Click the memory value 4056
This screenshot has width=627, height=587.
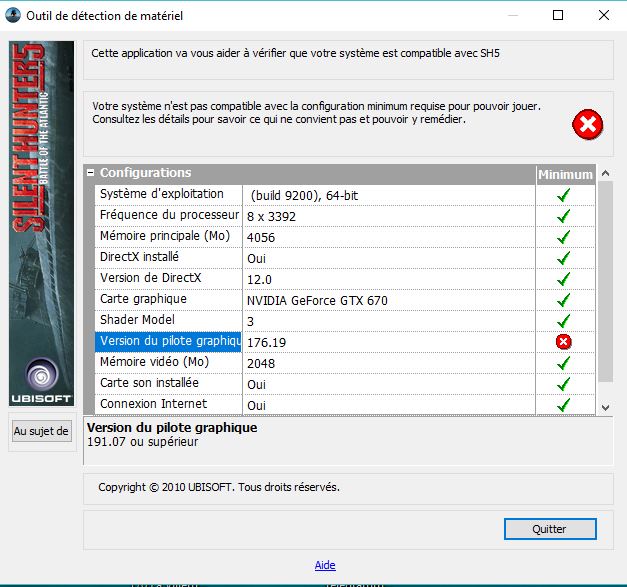(x=261, y=238)
